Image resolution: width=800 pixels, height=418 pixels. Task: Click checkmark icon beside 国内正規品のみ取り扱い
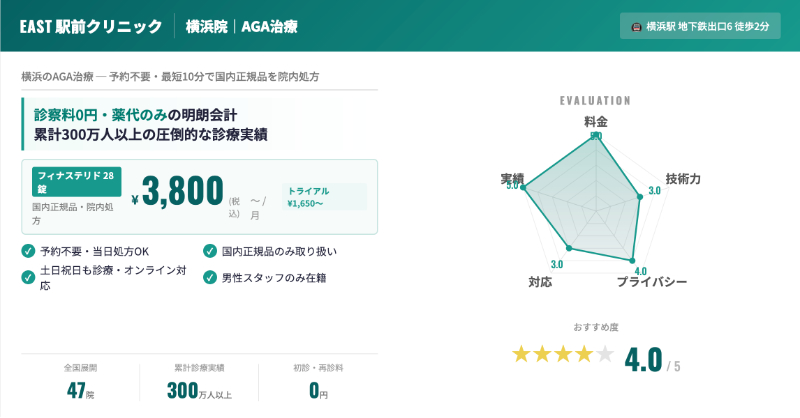(209, 251)
